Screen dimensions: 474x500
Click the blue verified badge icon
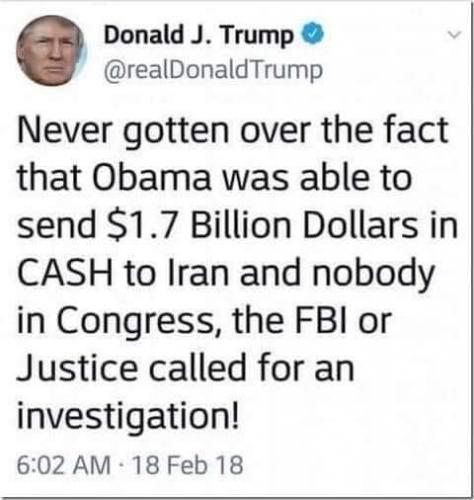click(312, 34)
